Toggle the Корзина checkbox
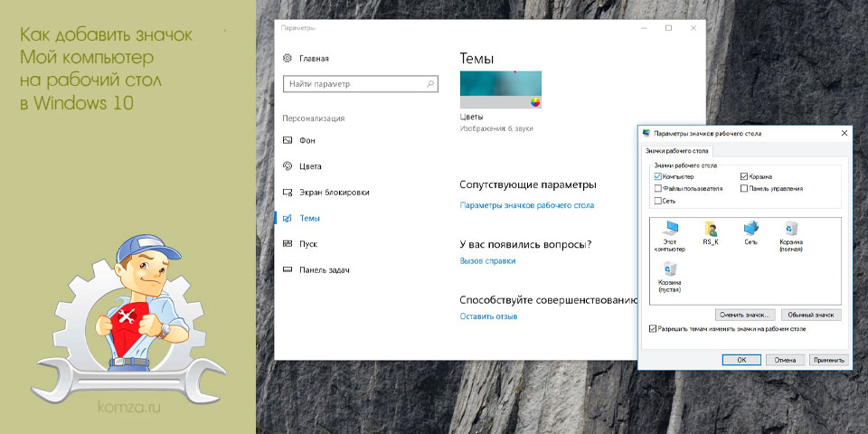This screenshot has height=434, width=868. pyautogui.click(x=744, y=177)
